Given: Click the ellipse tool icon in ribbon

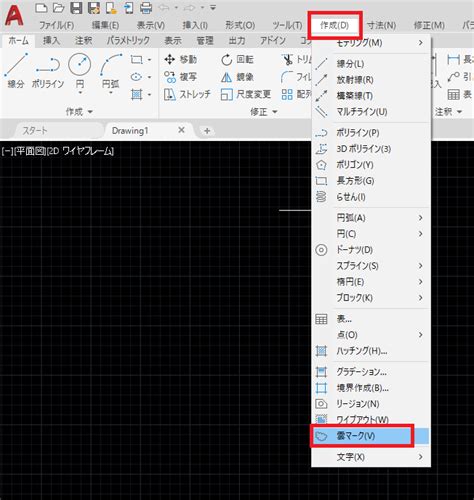Looking at the screenshot, I should (136, 77).
